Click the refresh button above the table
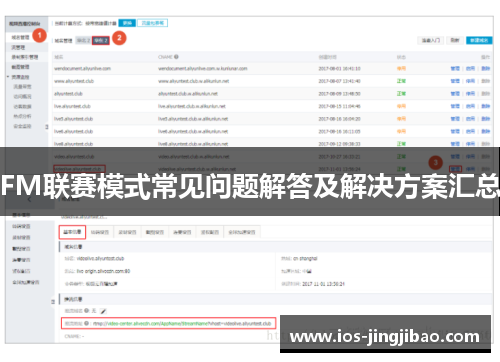Viewport: 500px width, 362px height. [455, 40]
